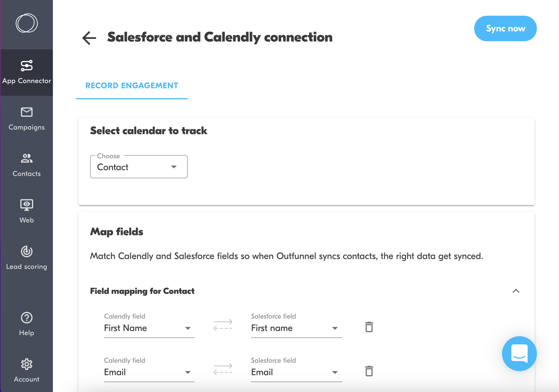Image resolution: width=559 pixels, height=392 pixels.
Task: Open the App Connector section
Action: pos(26,71)
